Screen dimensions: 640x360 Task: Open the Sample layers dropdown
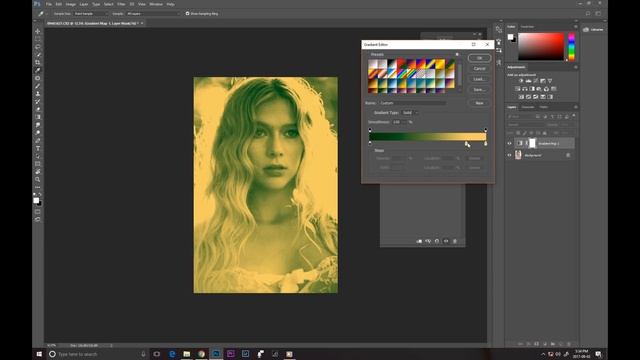tap(153, 13)
